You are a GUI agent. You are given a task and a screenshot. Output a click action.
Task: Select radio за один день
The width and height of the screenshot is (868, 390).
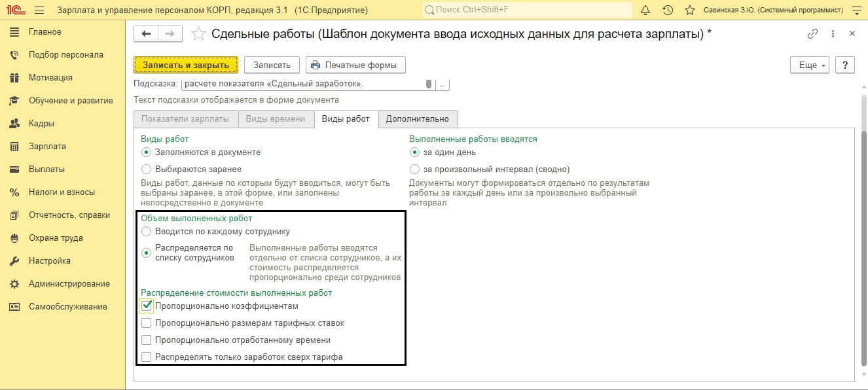click(415, 152)
